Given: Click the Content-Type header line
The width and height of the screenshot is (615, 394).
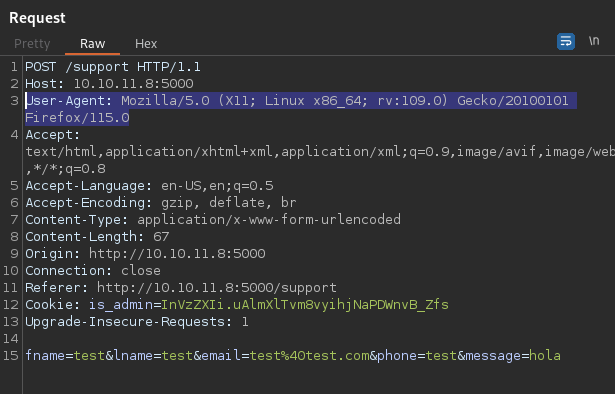Looking at the screenshot, I should (213, 220).
